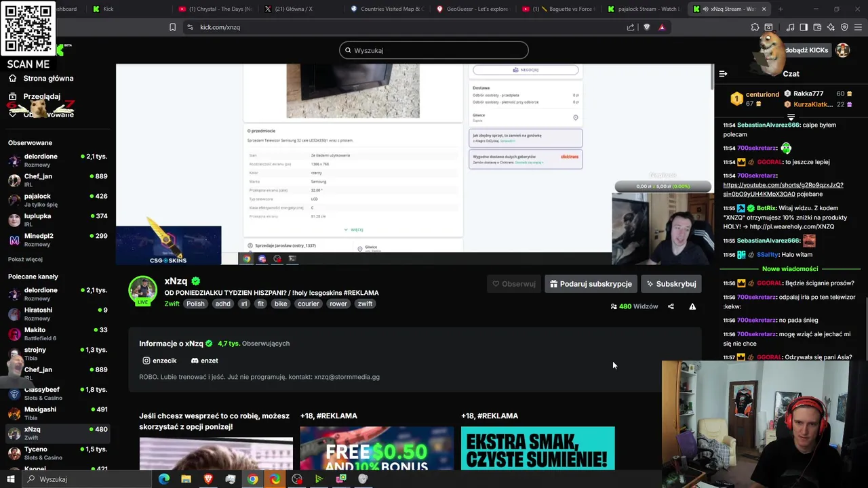Open the Brave Shields lion icon
Viewport: 868px width, 488px height.
click(646, 27)
